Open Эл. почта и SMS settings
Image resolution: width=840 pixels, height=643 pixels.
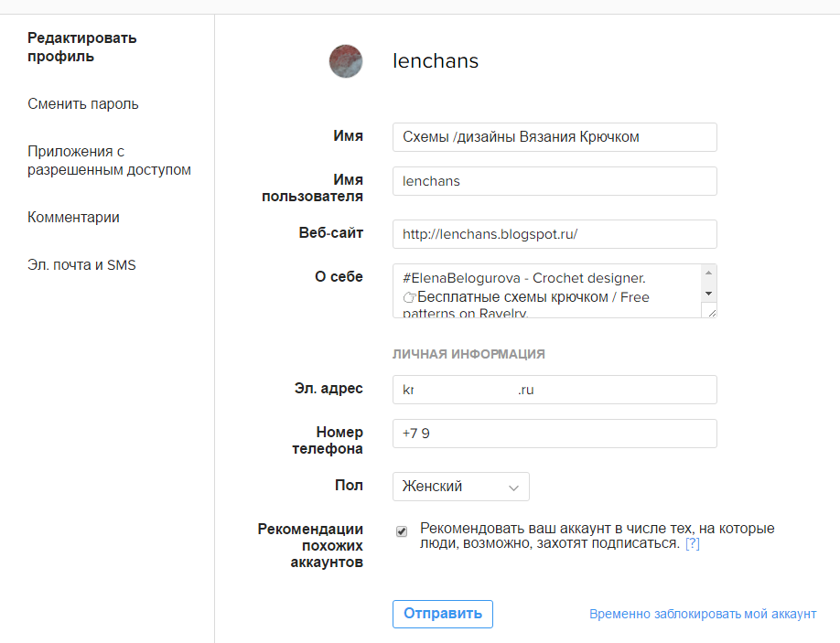pyautogui.click(x=81, y=265)
